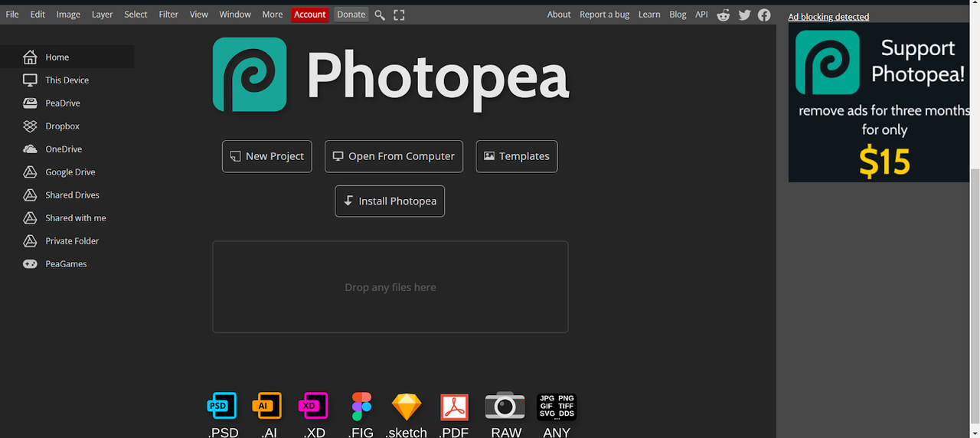Viewport: 980px width, 438px height.
Task: Click the Donate button
Action: pos(351,15)
